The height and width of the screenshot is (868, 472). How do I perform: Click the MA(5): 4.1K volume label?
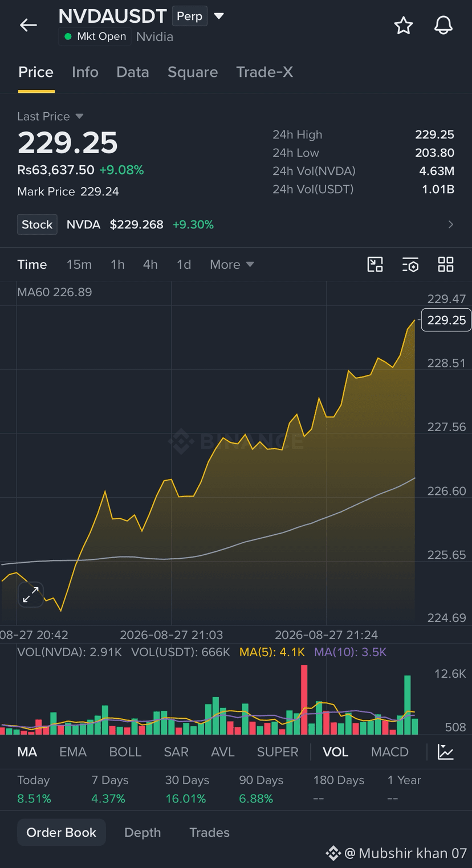click(x=272, y=652)
